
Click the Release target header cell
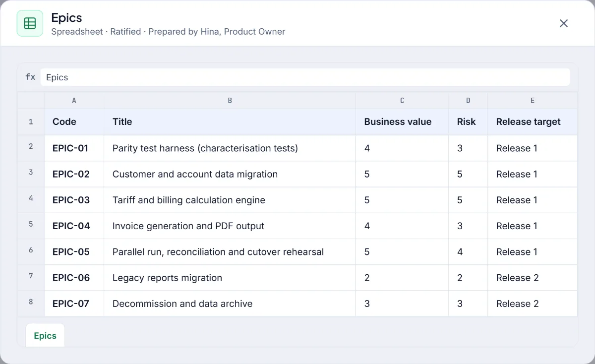click(533, 122)
